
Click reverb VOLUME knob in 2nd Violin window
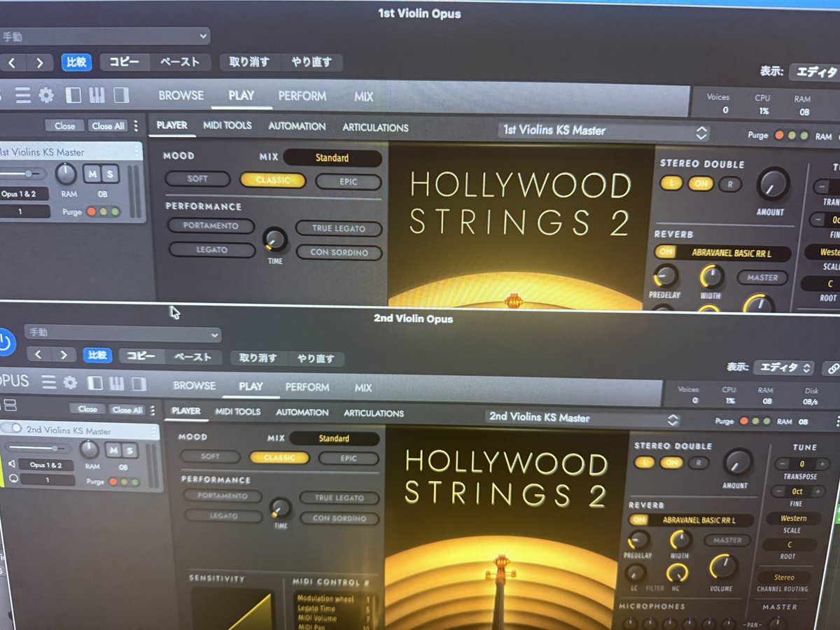pyautogui.click(x=722, y=568)
